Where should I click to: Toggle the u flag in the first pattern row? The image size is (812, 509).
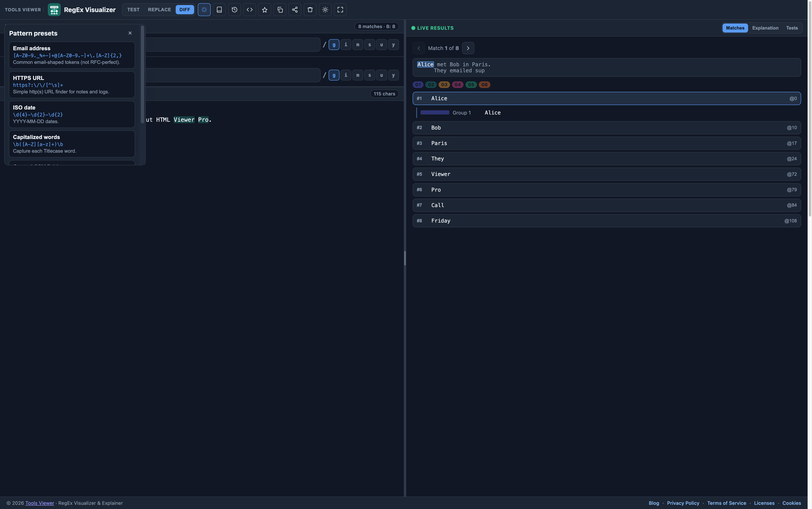382,45
